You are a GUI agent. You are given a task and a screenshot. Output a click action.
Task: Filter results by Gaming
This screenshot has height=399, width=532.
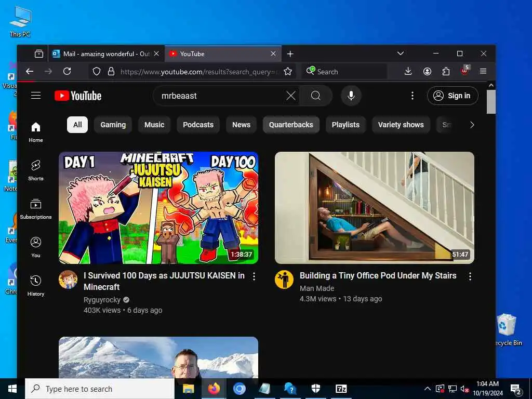[113, 125]
